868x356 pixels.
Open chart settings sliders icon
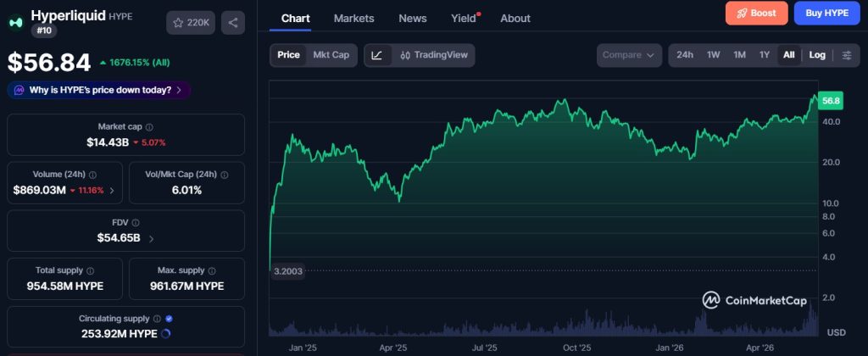coord(847,55)
